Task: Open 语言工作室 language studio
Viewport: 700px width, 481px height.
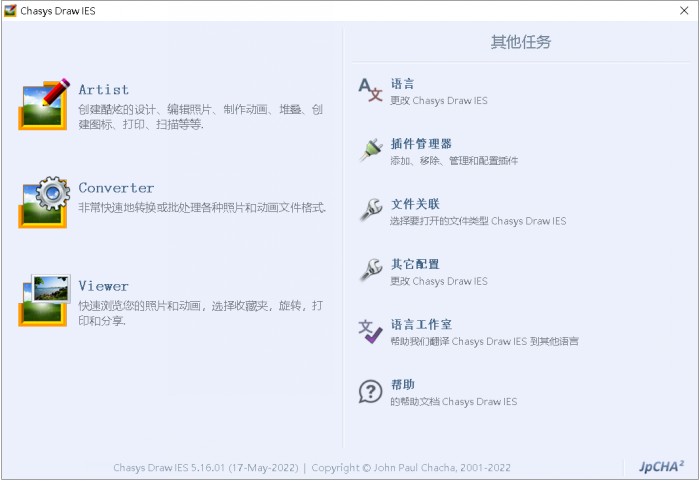Action: point(421,325)
